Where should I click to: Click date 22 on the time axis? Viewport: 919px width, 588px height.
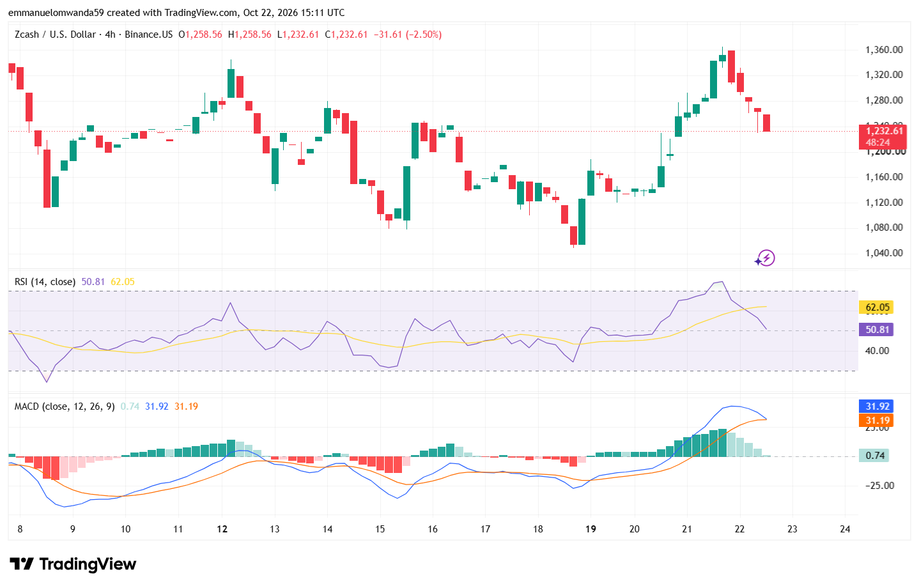739,529
